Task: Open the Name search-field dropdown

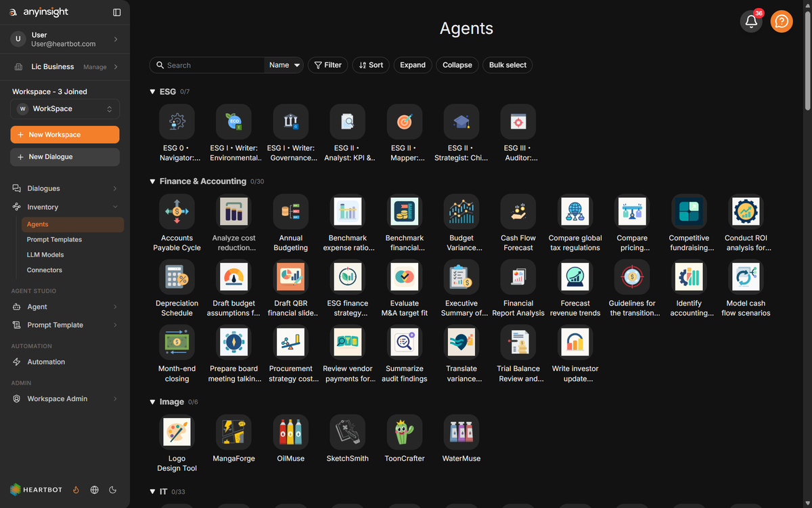Action: coord(284,65)
